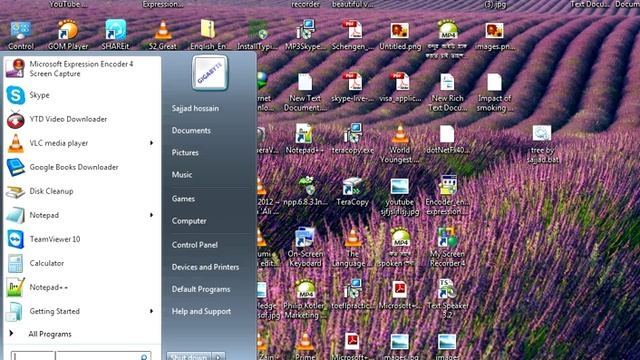Image resolution: width=640 pixels, height=360 pixels.
Task: Select On-Screen Keyboard shortcut
Action: 305,248
